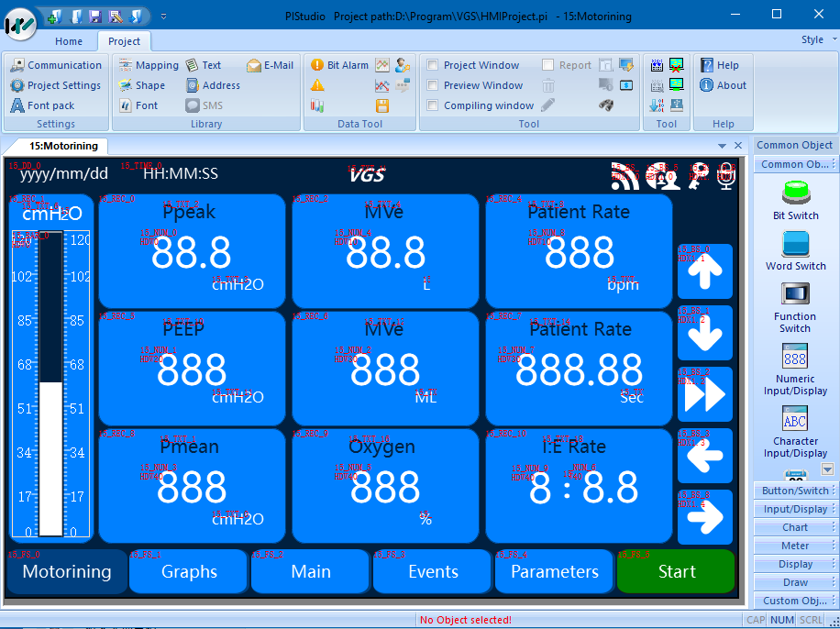The image size is (840, 629).
Task: Select the Word Switch object
Action: [x=796, y=250]
